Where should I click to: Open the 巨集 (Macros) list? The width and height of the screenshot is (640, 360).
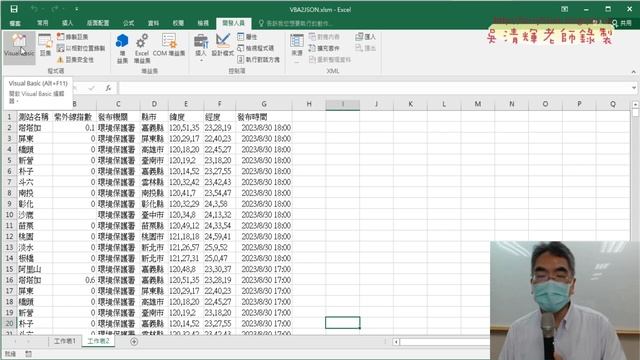point(45,46)
